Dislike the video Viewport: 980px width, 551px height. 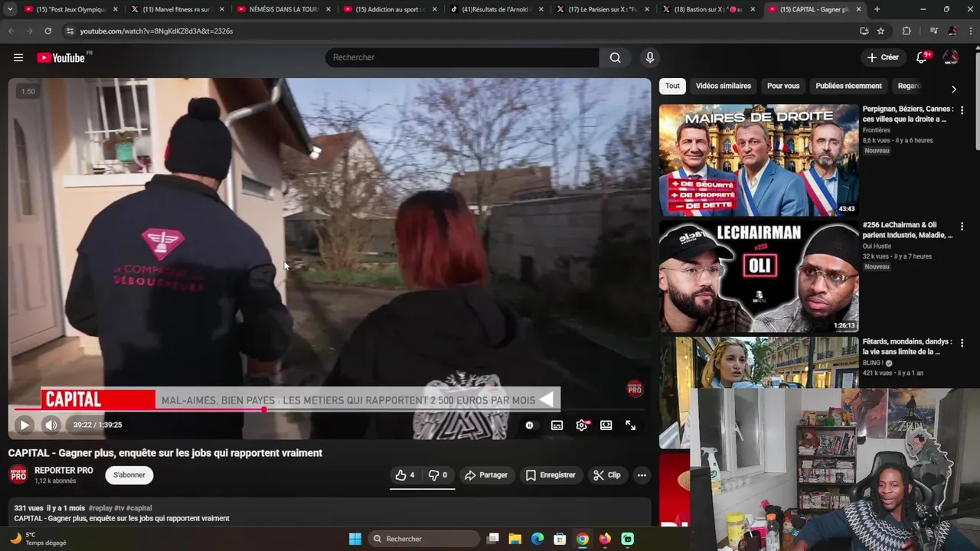point(438,475)
